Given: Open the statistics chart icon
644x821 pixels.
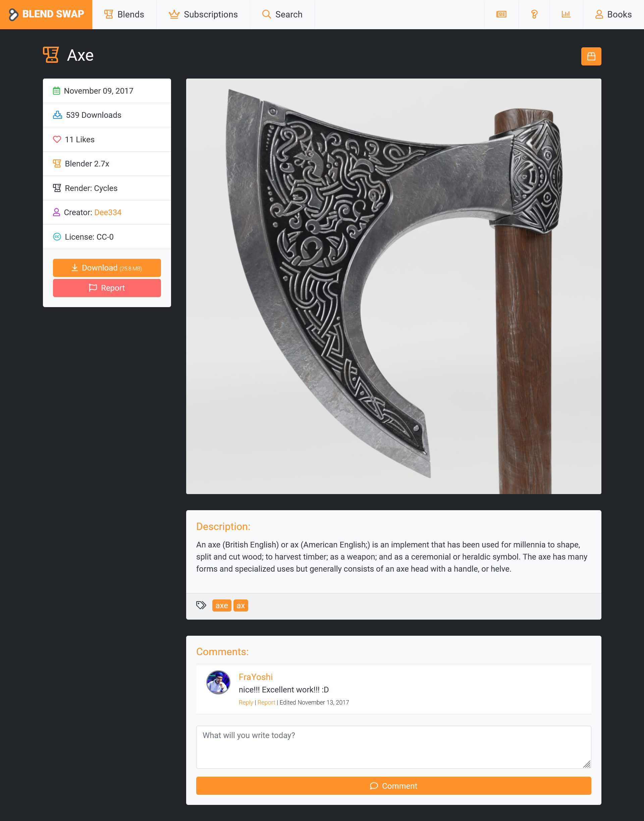Looking at the screenshot, I should coord(566,14).
